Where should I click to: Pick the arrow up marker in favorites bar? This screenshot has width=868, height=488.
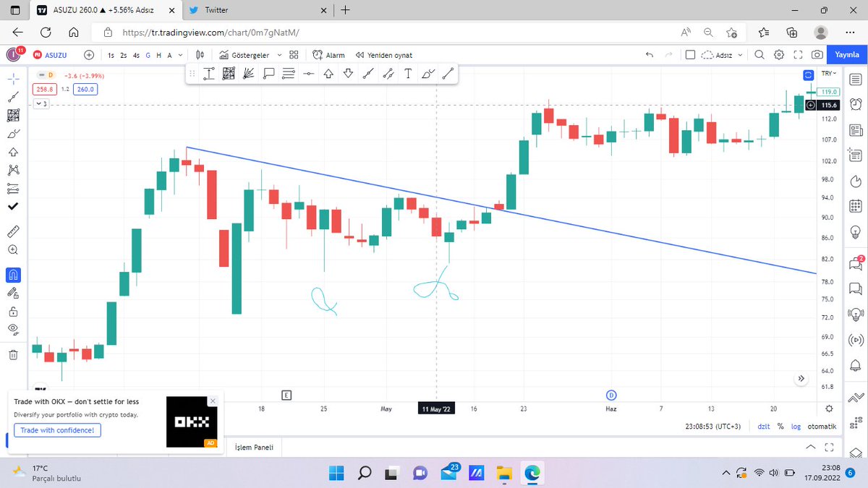328,73
